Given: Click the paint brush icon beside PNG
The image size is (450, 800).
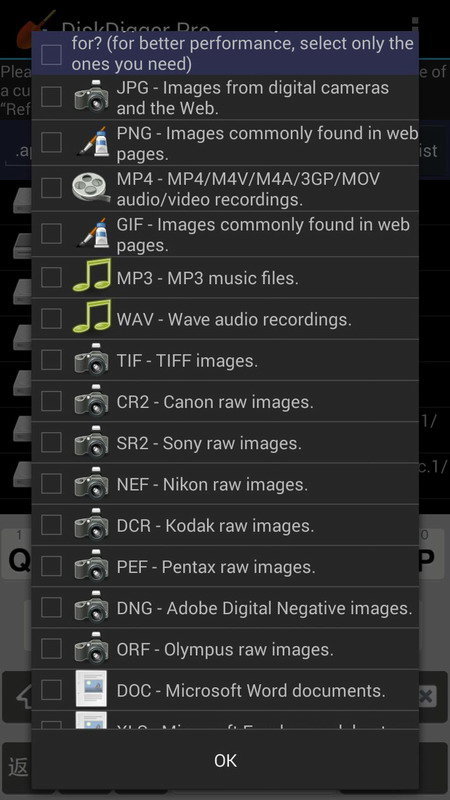Looking at the screenshot, I should tap(91, 141).
